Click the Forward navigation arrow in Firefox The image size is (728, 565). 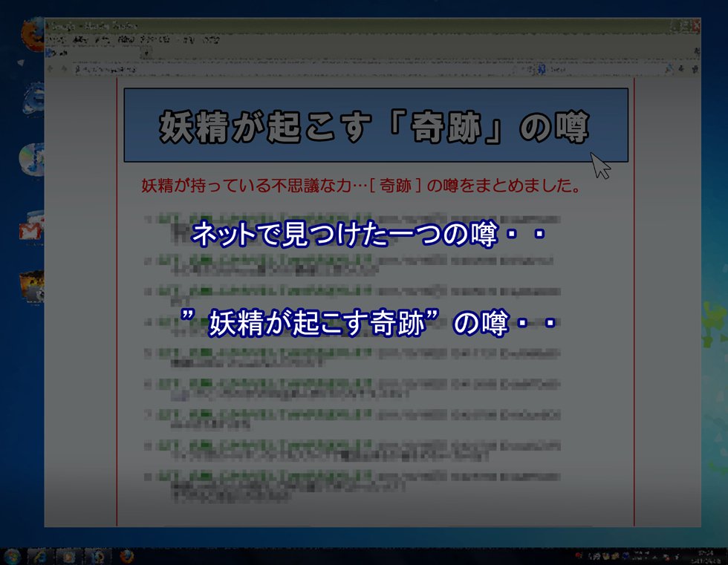tap(64, 69)
